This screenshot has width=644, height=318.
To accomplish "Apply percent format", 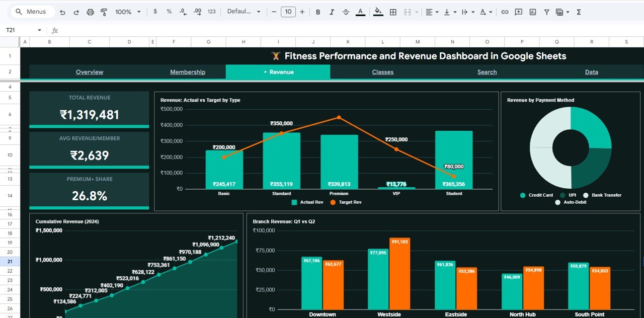I will coord(169,11).
